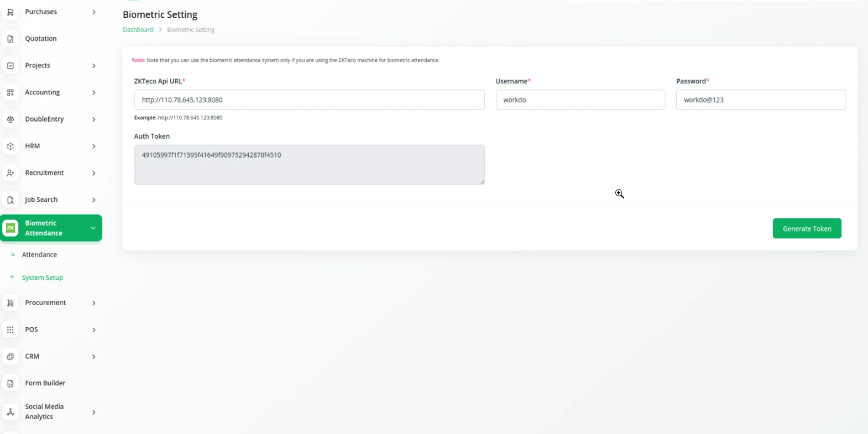
Task: Click the POS grid icon
Action: coord(11,330)
